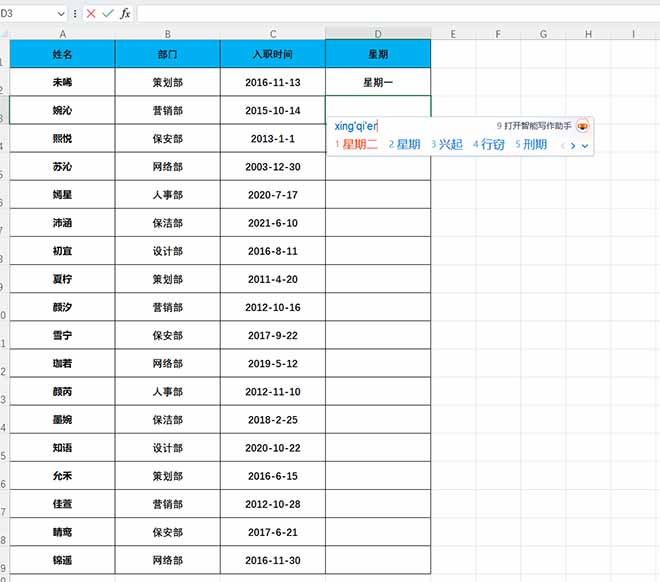The width and height of the screenshot is (660, 582).
Task: Click the date 2021-6-10 cell
Action: [x=273, y=223]
